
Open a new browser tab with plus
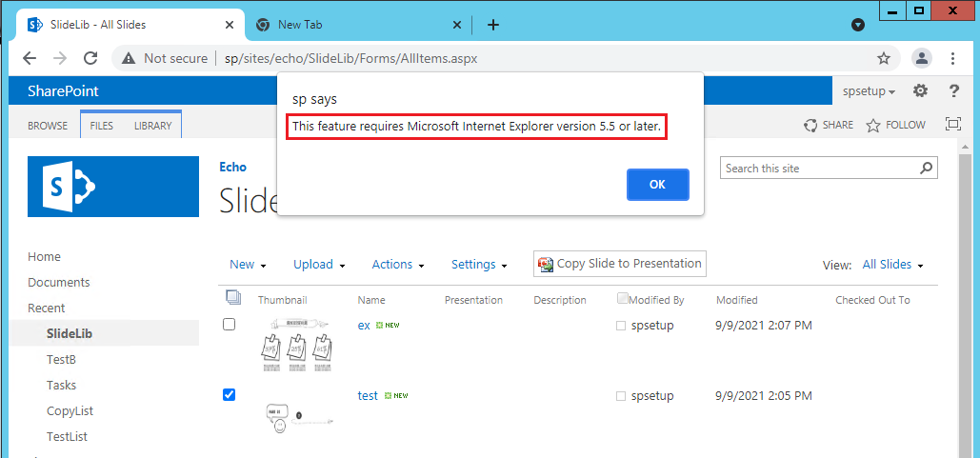(493, 25)
